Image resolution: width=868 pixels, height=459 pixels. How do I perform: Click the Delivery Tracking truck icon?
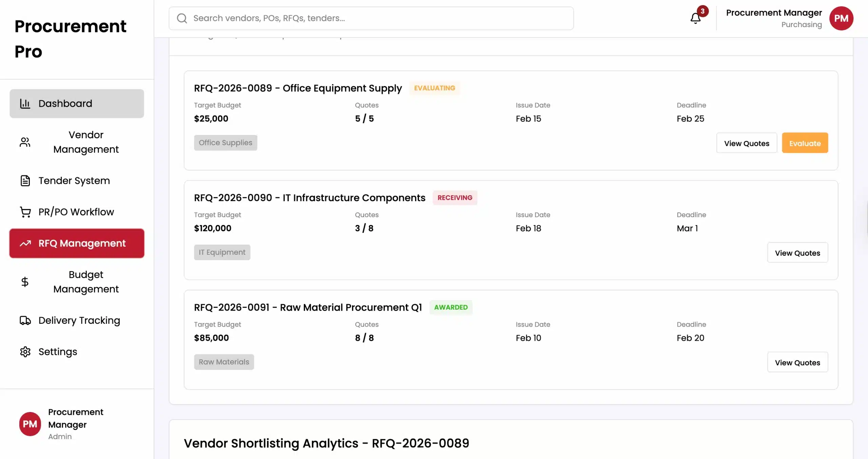[x=25, y=320]
